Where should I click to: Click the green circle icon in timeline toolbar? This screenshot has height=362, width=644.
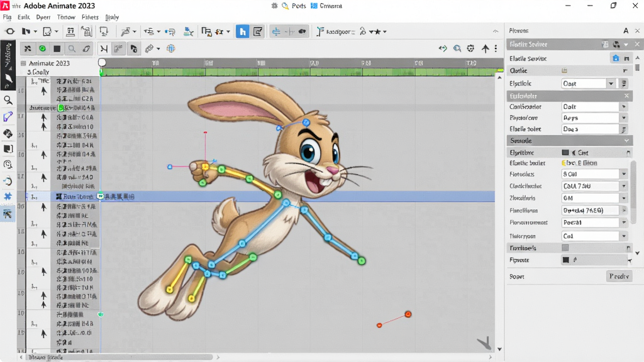click(42, 48)
